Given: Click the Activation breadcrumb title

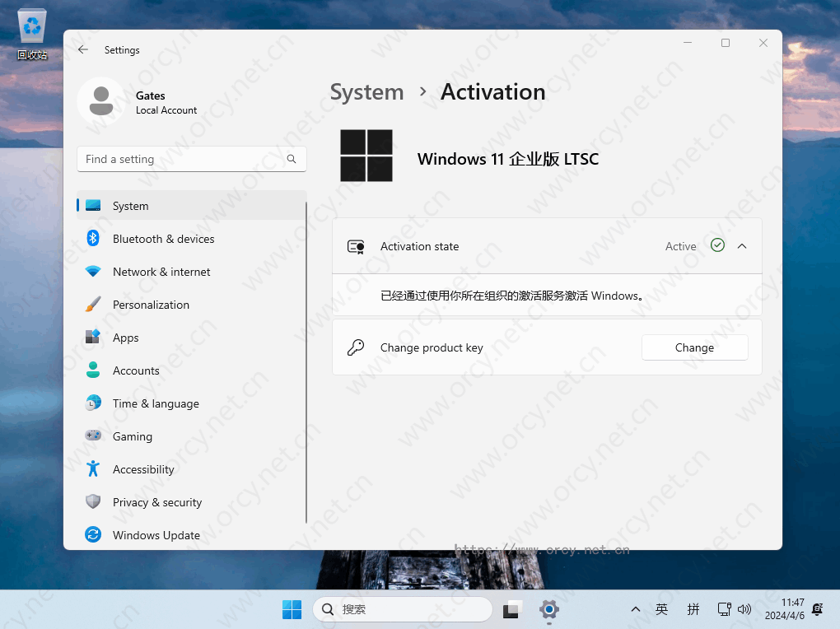Looking at the screenshot, I should (x=492, y=92).
